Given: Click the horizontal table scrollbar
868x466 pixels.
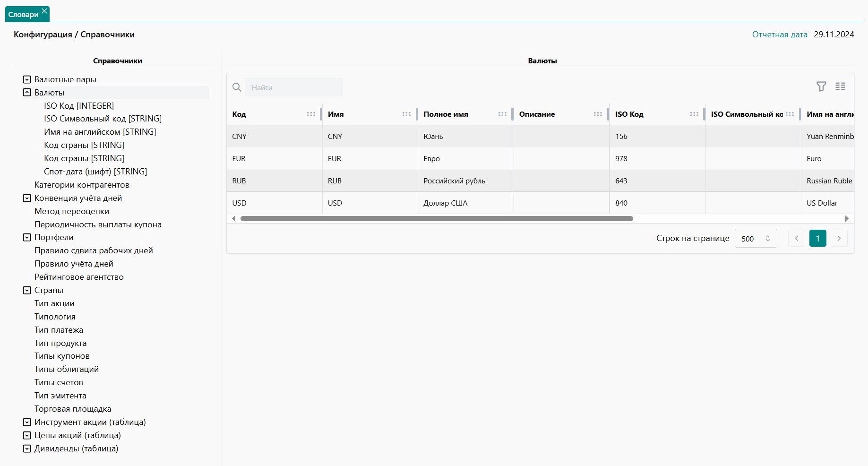Looking at the screenshot, I should [436, 219].
